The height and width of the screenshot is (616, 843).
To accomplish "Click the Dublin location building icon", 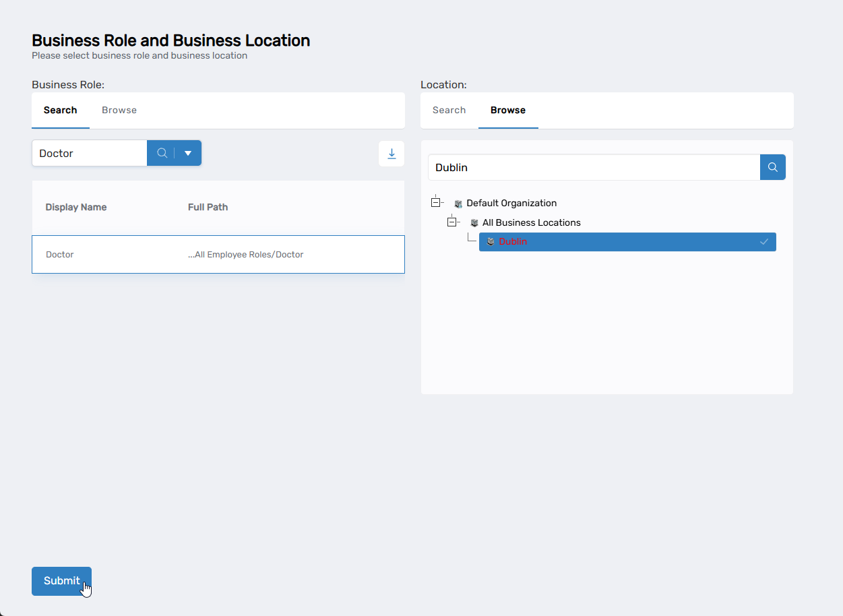I will coord(491,242).
